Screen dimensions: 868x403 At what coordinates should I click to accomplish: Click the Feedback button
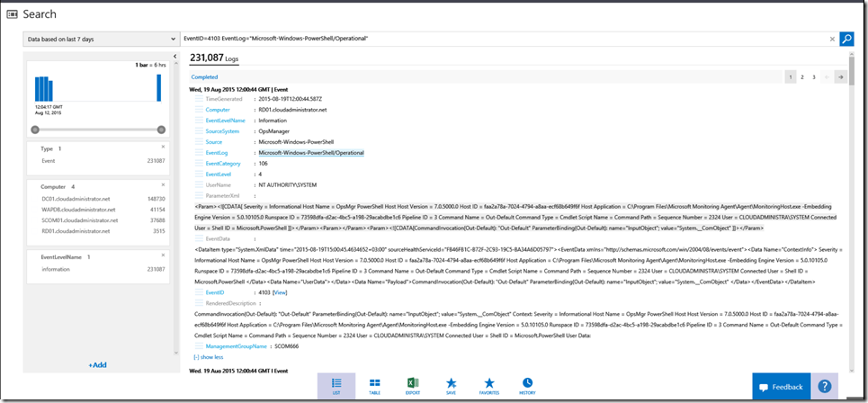tap(779, 387)
